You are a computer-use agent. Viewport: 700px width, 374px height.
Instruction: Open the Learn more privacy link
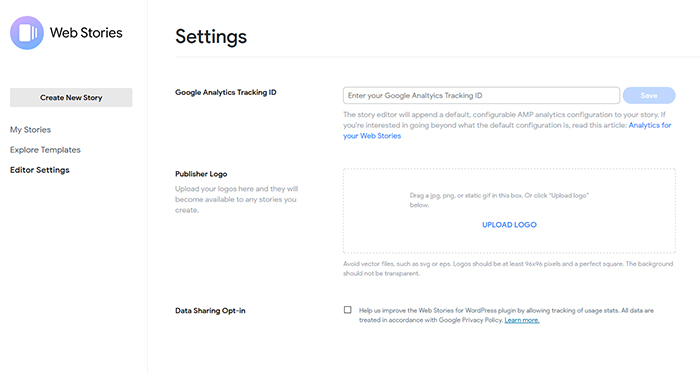tap(522, 320)
